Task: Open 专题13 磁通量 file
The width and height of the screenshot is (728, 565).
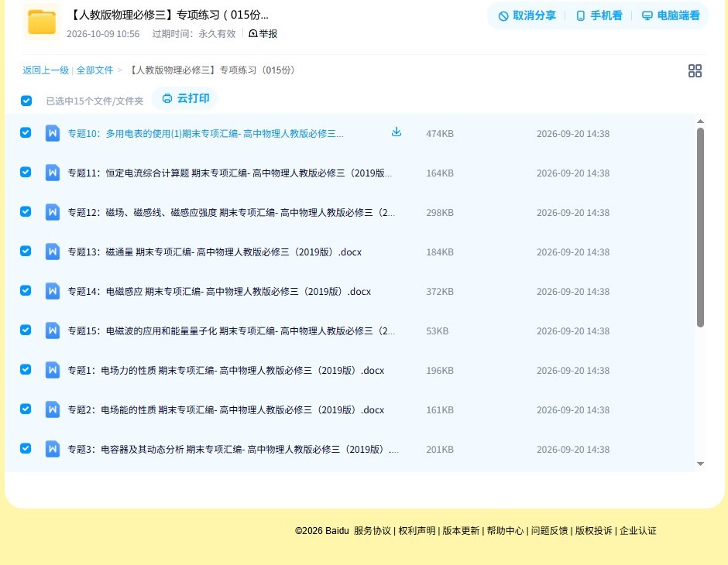Action: pyautogui.click(x=215, y=252)
